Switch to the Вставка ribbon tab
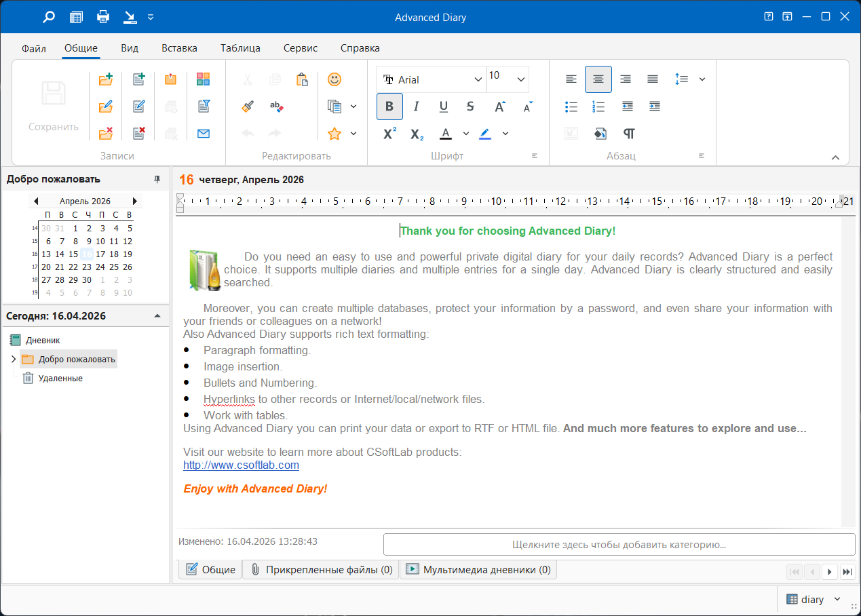 (179, 48)
